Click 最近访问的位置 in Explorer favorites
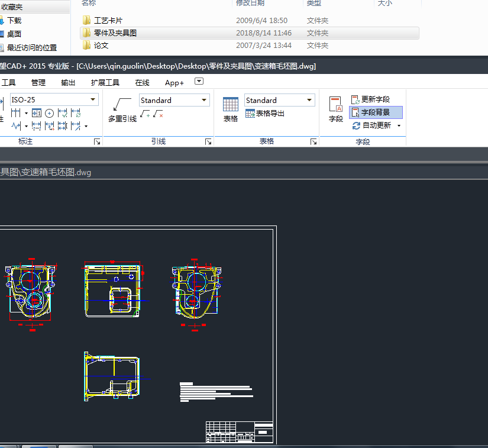488x448 pixels. pyautogui.click(x=32, y=47)
